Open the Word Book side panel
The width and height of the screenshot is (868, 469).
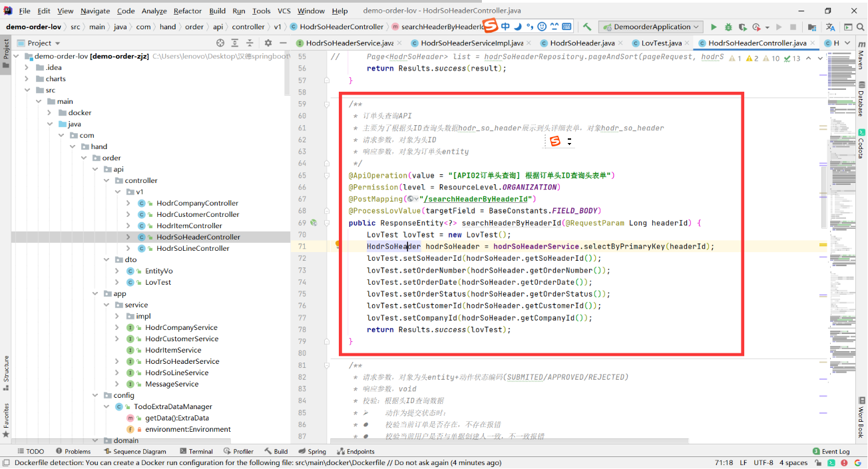pos(860,419)
